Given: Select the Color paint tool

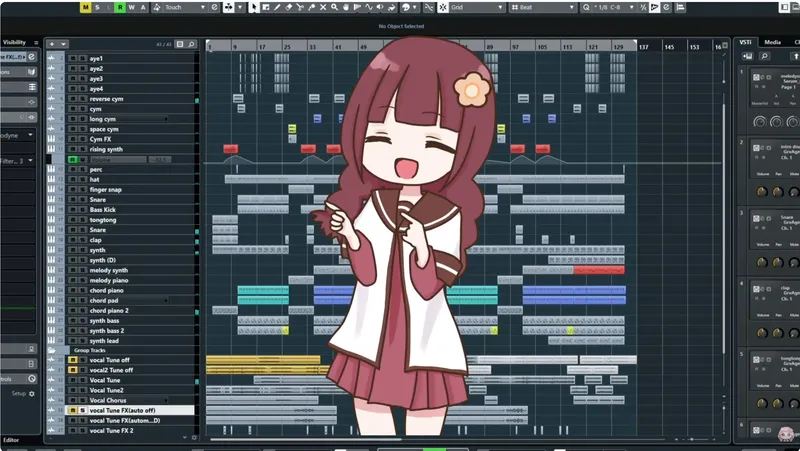Looking at the screenshot, I should coord(391,7).
